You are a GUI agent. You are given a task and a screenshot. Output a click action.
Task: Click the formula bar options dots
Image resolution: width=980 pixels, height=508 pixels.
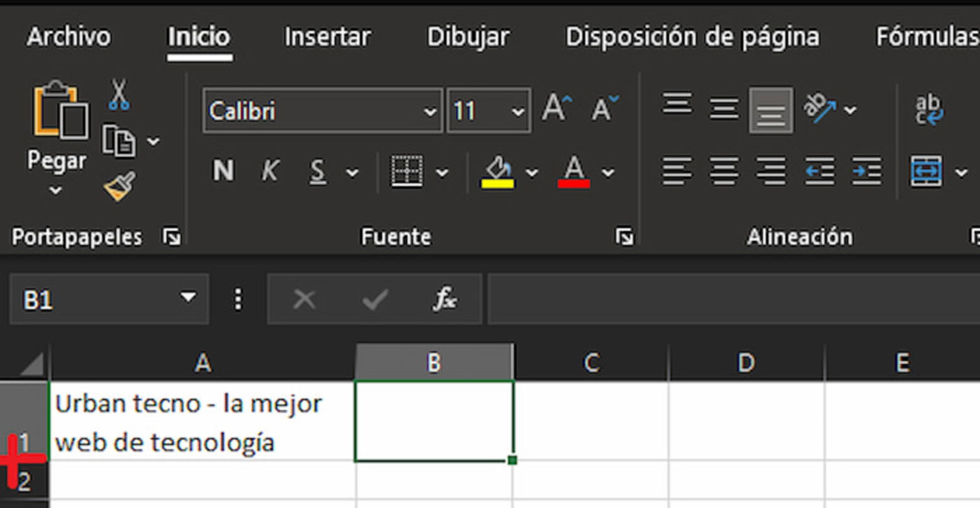point(238,300)
